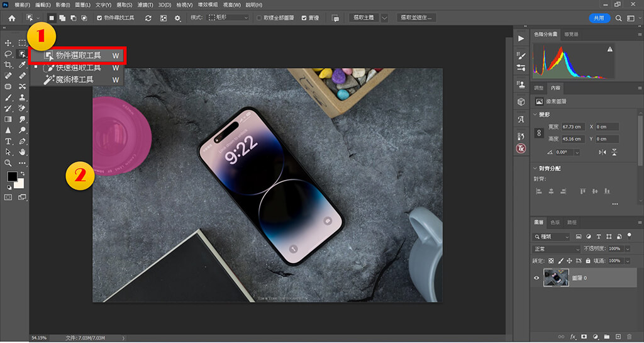Open the Edit Toolbar three-dots icon
This screenshot has height=343, width=644.
[x=22, y=163]
